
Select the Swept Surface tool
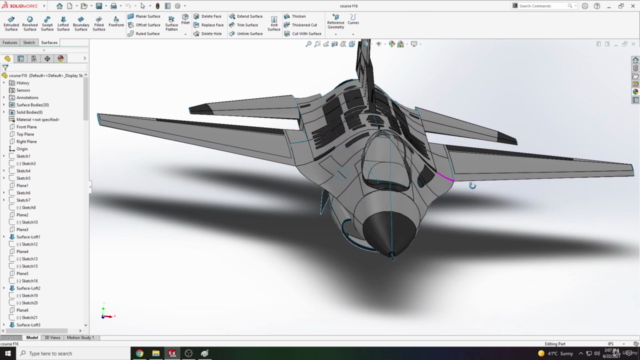pyautogui.click(x=47, y=24)
